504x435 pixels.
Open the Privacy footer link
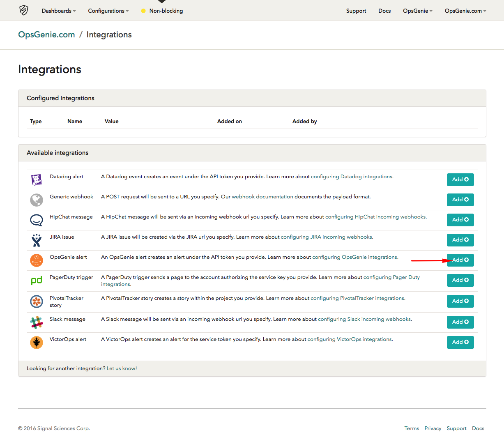(433, 428)
